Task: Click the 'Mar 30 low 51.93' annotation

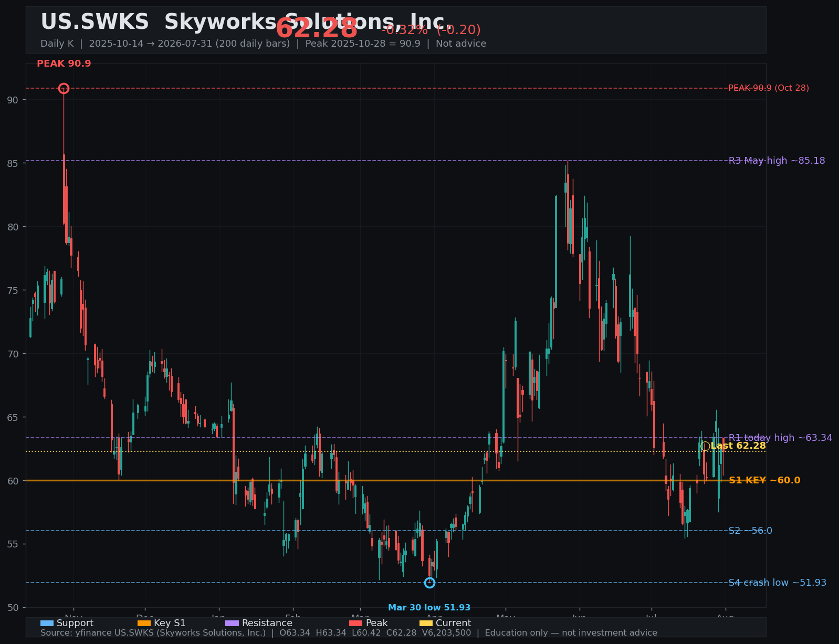Action: click(429, 608)
